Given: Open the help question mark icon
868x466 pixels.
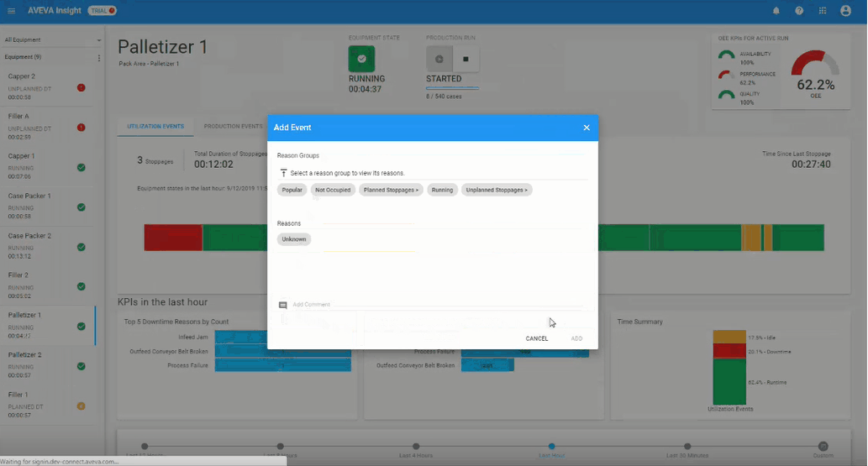Looking at the screenshot, I should [799, 11].
